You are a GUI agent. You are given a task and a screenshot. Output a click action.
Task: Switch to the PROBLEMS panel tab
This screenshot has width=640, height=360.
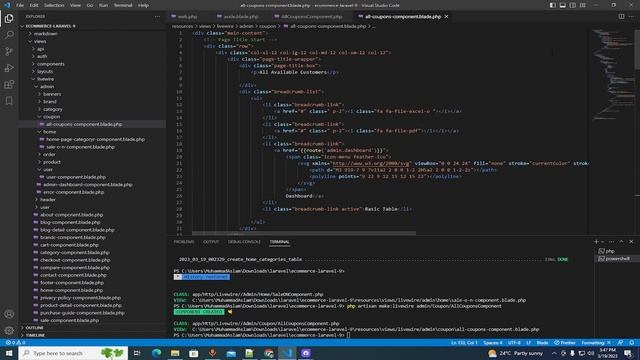pos(184,242)
